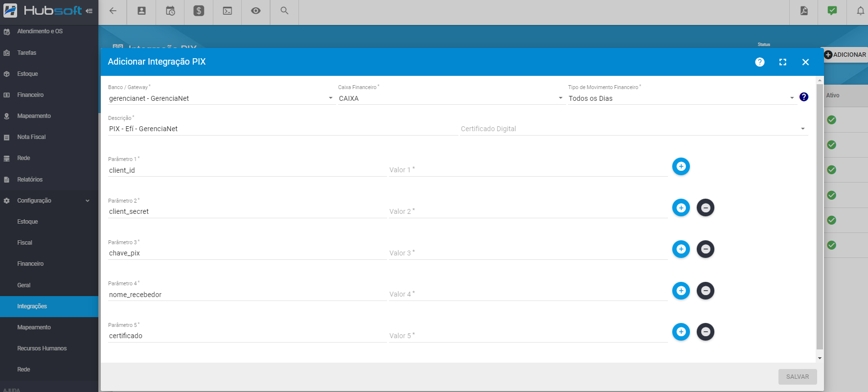Click the Valor 2 input field
Viewport: 868px width, 392px height.
pos(528,211)
